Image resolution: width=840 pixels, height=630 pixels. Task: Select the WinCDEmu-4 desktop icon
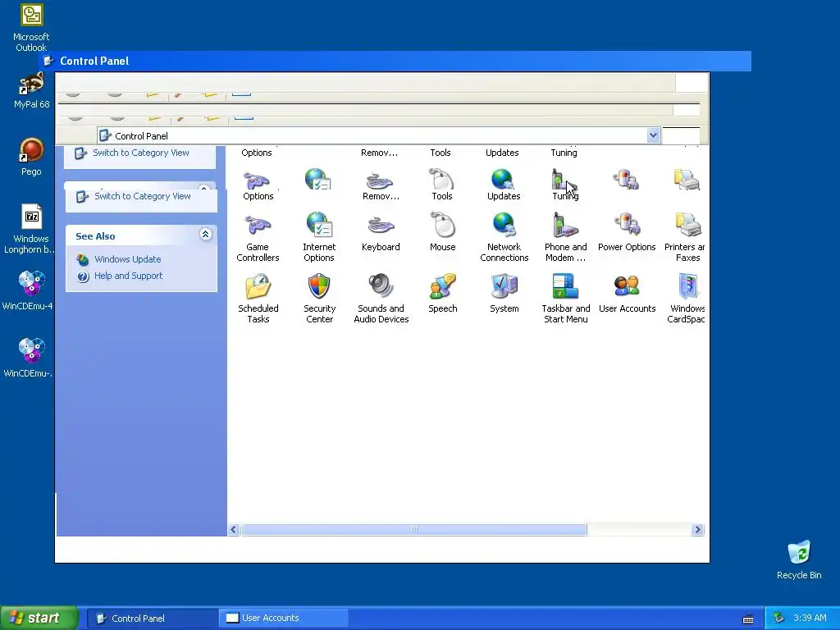(28, 290)
